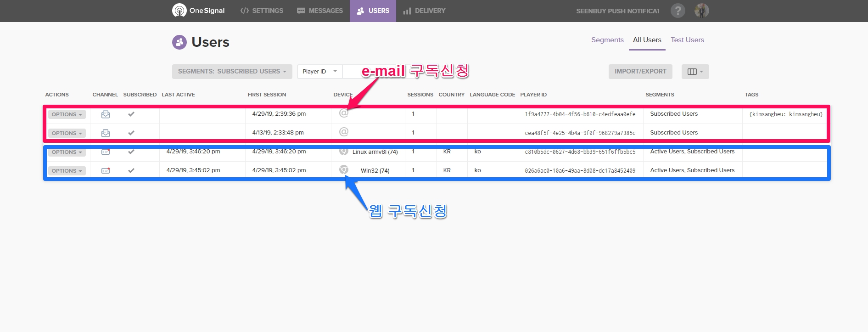The height and width of the screenshot is (332, 868).
Task: Click the subscribed checkmark for Win32 user
Action: point(131,170)
